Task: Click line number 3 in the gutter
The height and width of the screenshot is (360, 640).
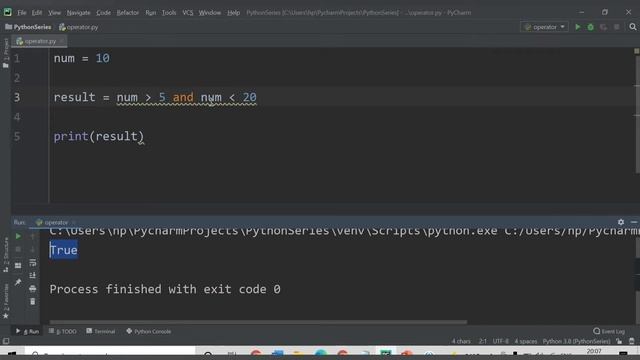Action: [17, 97]
